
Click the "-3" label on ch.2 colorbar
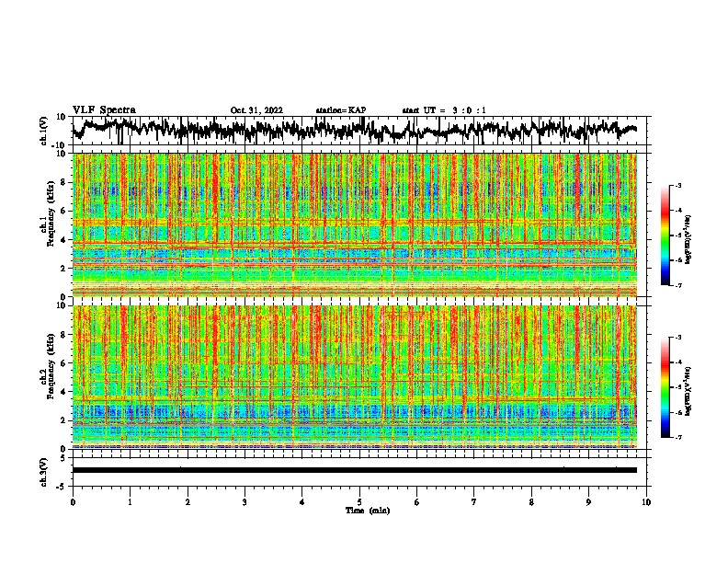click(677, 338)
